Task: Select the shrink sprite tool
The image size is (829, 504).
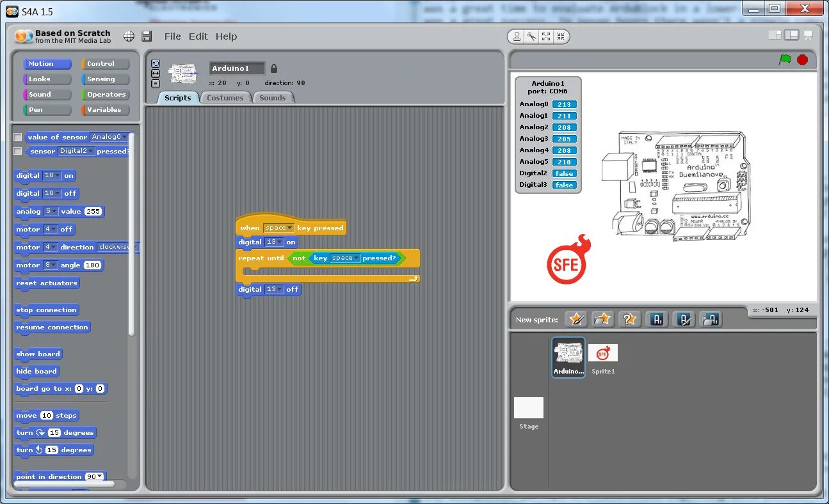Action: click(x=561, y=37)
